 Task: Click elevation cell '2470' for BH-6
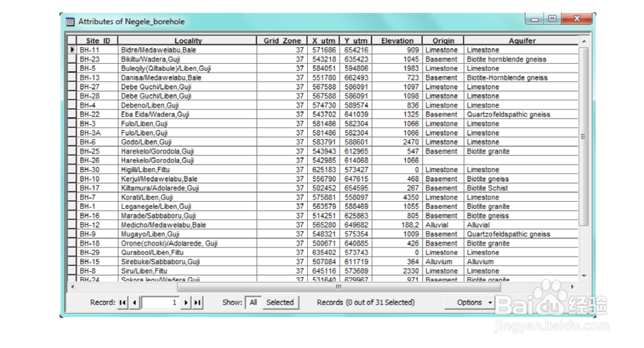click(397, 142)
